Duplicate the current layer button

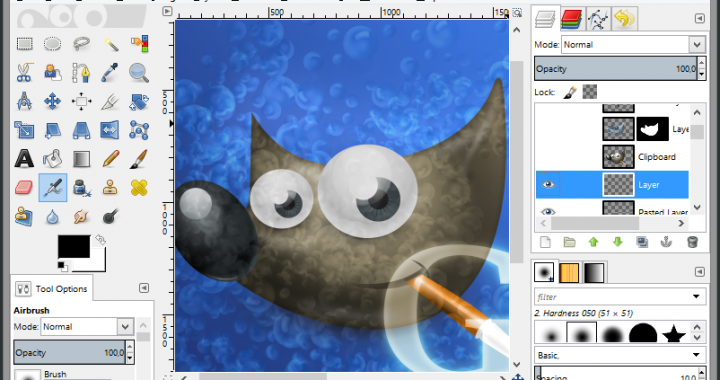(x=642, y=242)
